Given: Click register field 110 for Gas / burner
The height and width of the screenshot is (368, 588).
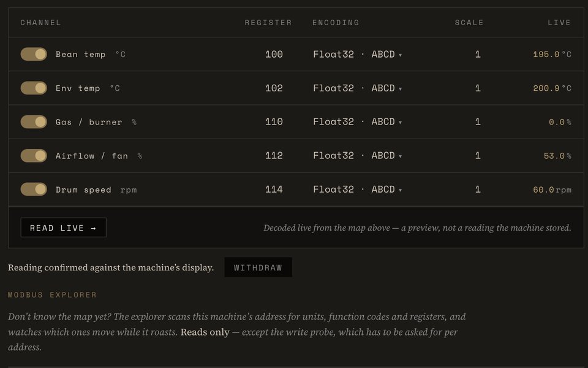Looking at the screenshot, I should (274, 122).
